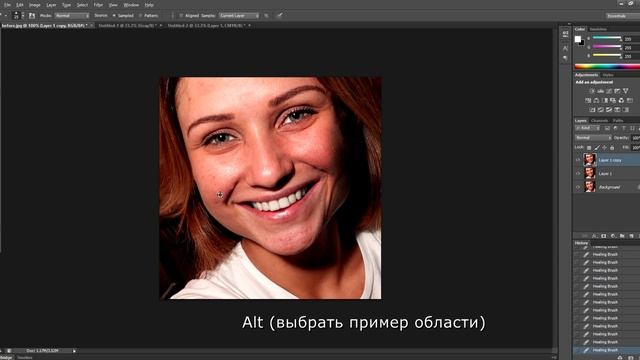Switch to the Swatches tab
The height and width of the screenshot is (360, 640).
coord(598,29)
